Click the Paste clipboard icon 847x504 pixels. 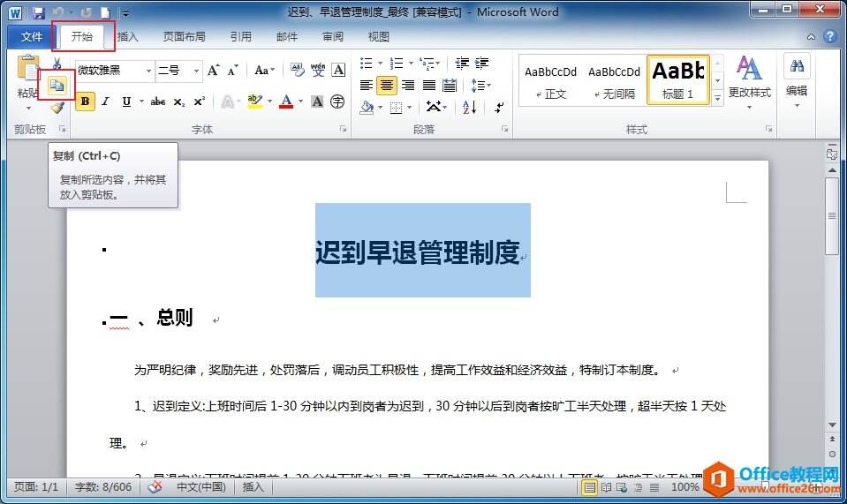tap(27, 69)
